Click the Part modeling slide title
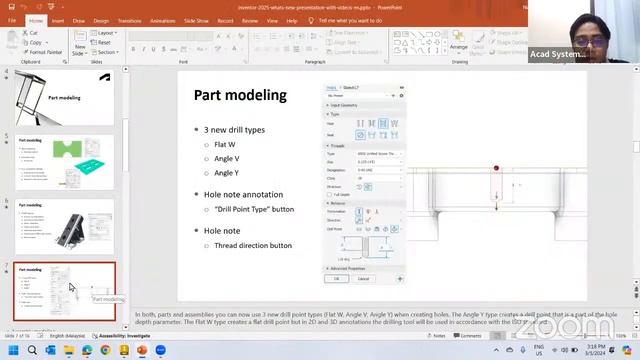Viewport: 640px width, 360px height. 240,95
